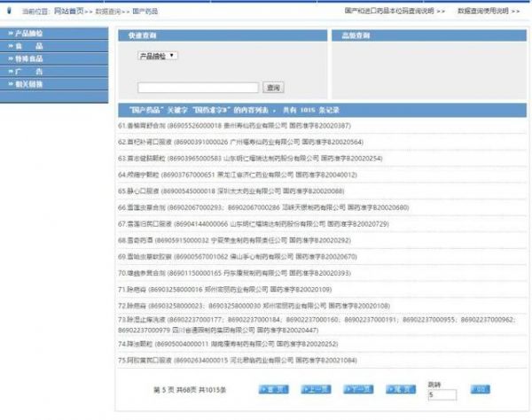Image resolution: width=532 pixels, height=420 pixels.
Task: Open record 75 ending 国药准字B20021084
Action: (238, 361)
